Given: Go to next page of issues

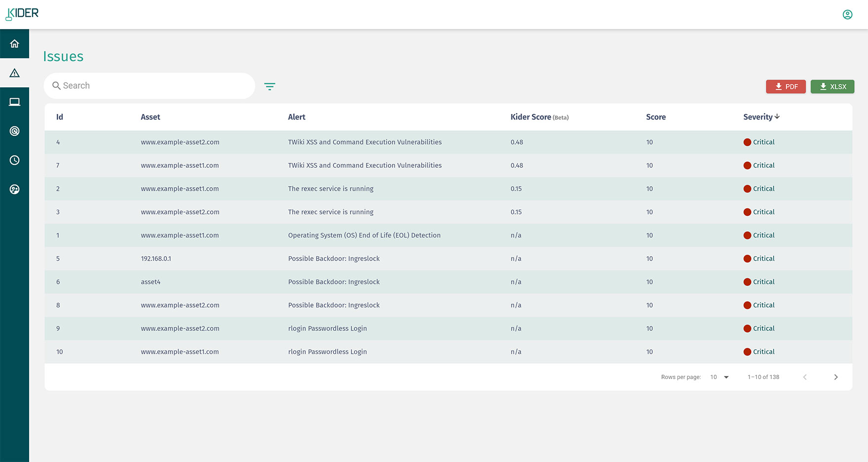Looking at the screenshot, I should pyautogui.click(x=835, y=377).
